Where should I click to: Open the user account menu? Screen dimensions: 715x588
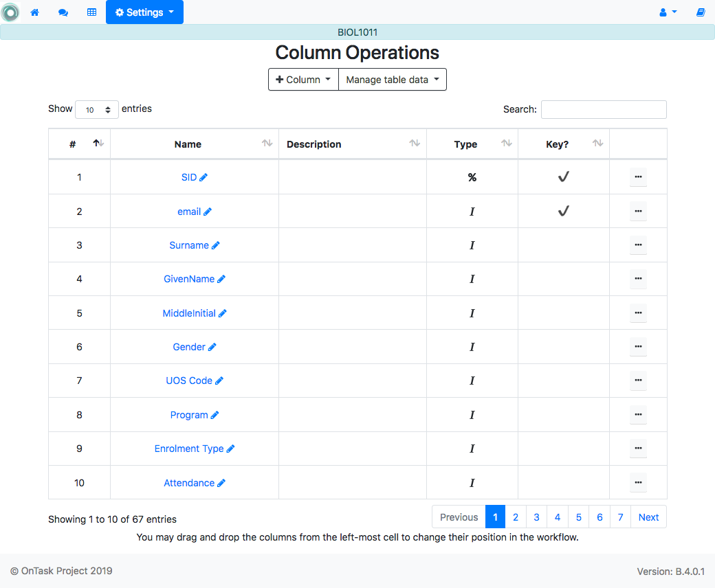point(668,12)
